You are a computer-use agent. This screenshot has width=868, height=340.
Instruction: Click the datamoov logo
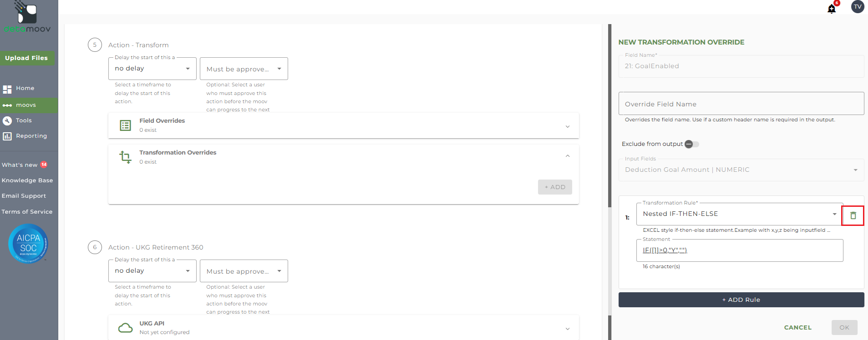27,17
